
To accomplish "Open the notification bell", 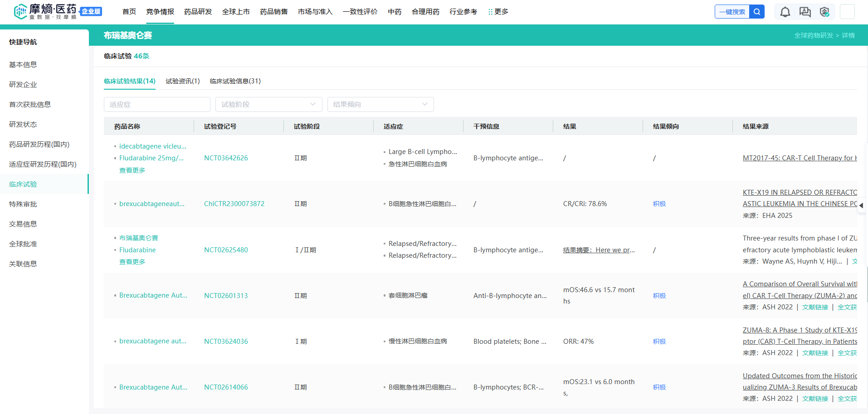I will (x=785, y=12).
